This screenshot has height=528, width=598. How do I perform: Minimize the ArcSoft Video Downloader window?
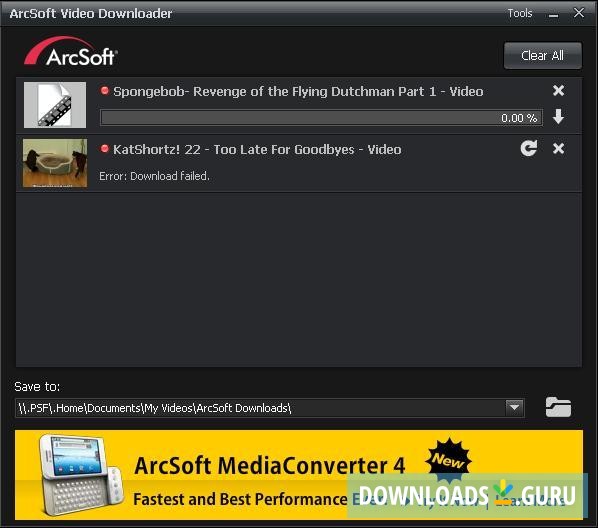pos(554,15)
